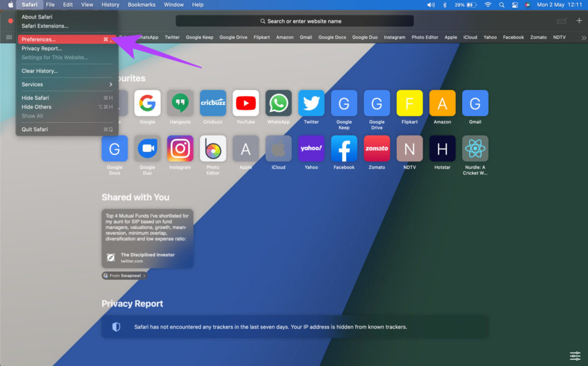The width and height of the screenshot is (588, 366).
Task: Click the Zomato bookmark in favourites bar
Action: pos(538,37)
